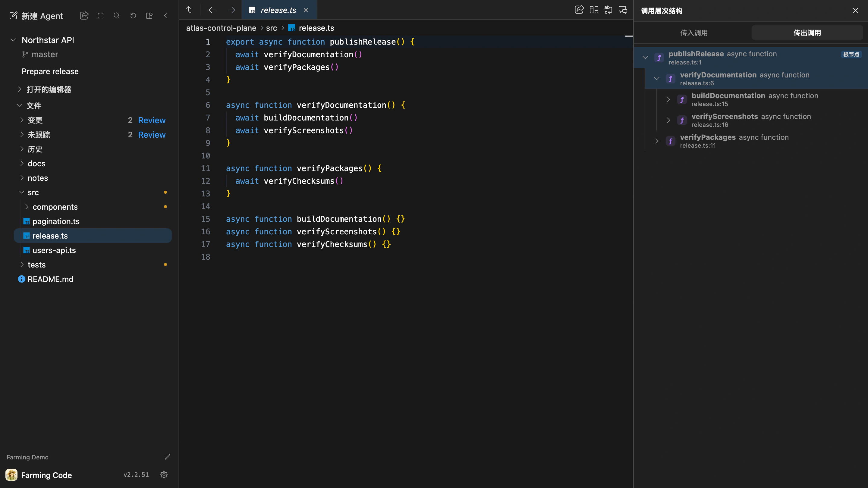The height and width of the screenshot is (488, 868).
Task: Click Review link next to 变更
Action: [152, 120]
